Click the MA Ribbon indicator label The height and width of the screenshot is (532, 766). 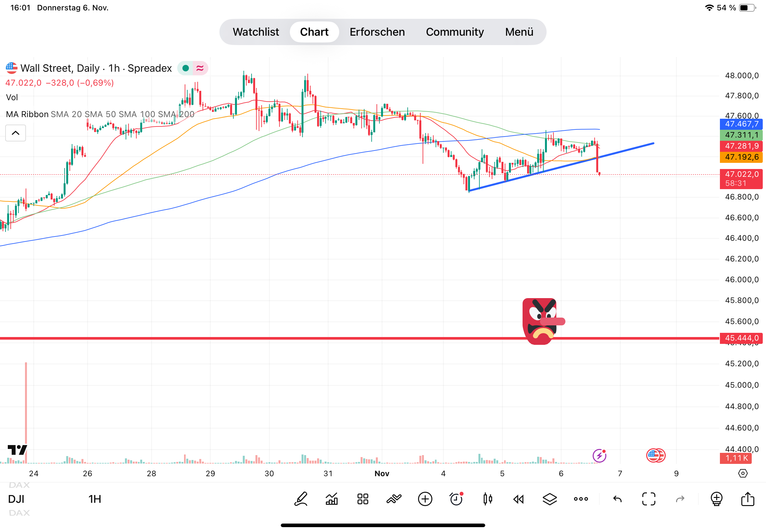pyautogui.click(x=27, y=114)
